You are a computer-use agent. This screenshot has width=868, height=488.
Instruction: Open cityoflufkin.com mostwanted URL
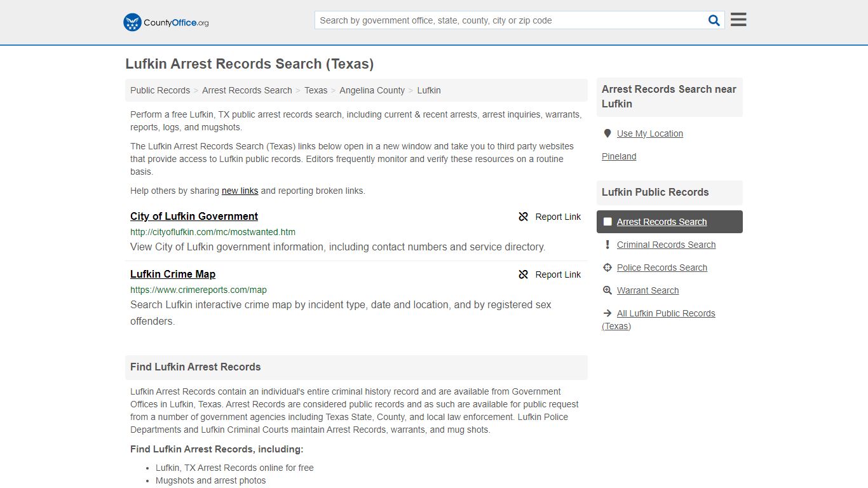pos(213,232)
